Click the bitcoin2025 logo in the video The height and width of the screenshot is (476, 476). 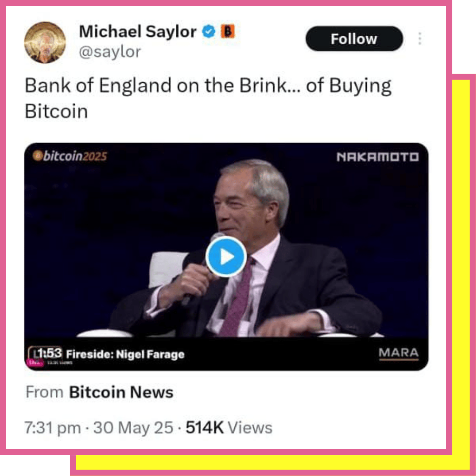pos(70,156)
